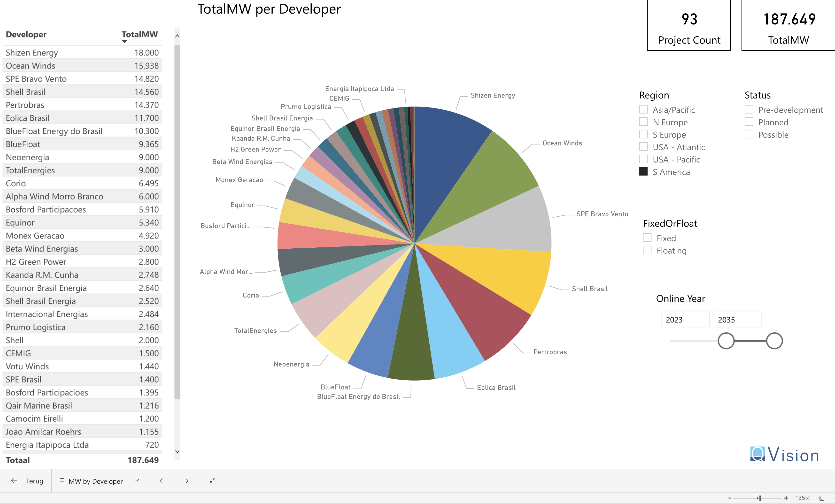Screen dimensions: 835x504
Task: Click the TotalMW sort descending arrow
Action: point(124,42)
